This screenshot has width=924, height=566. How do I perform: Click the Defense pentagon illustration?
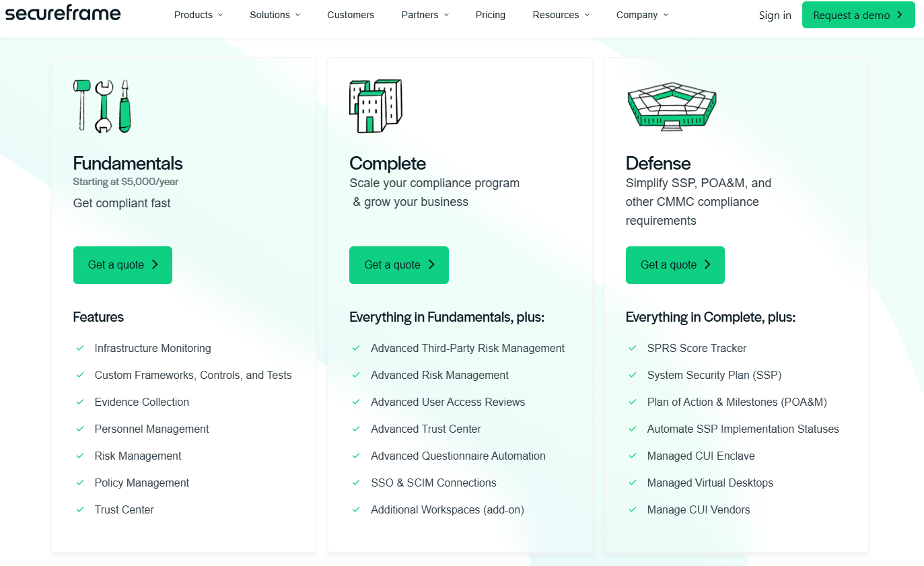pyautogui.click(x=672, y=106)
